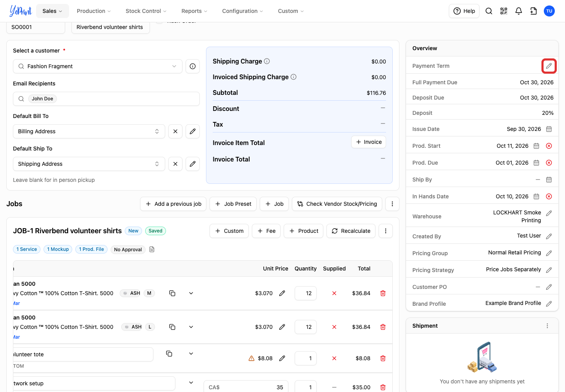565x392 pixels.
Task: View customer info icon beside Fashion Fragment
Action: (x=193, y=66)
